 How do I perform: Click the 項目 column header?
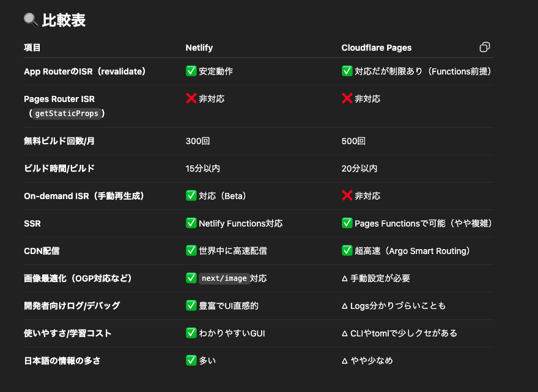tap(32, 48)
